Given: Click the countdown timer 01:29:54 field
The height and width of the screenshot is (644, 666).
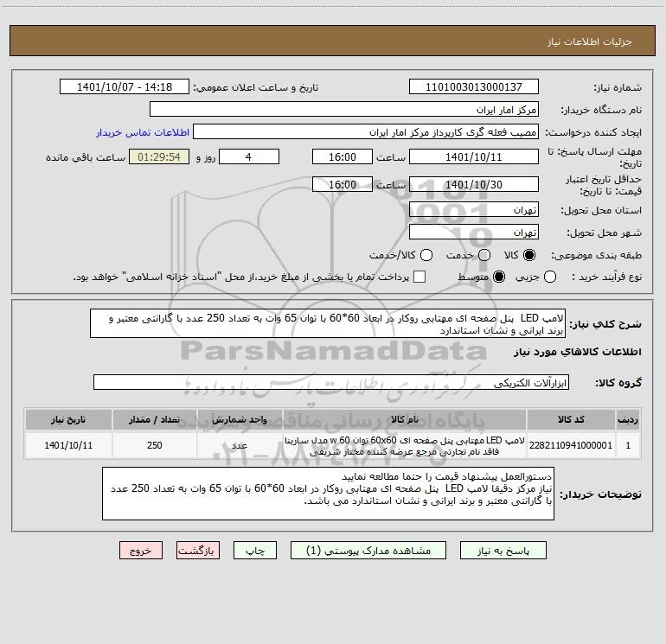Looking at the screenshot, I should point(159,156).
